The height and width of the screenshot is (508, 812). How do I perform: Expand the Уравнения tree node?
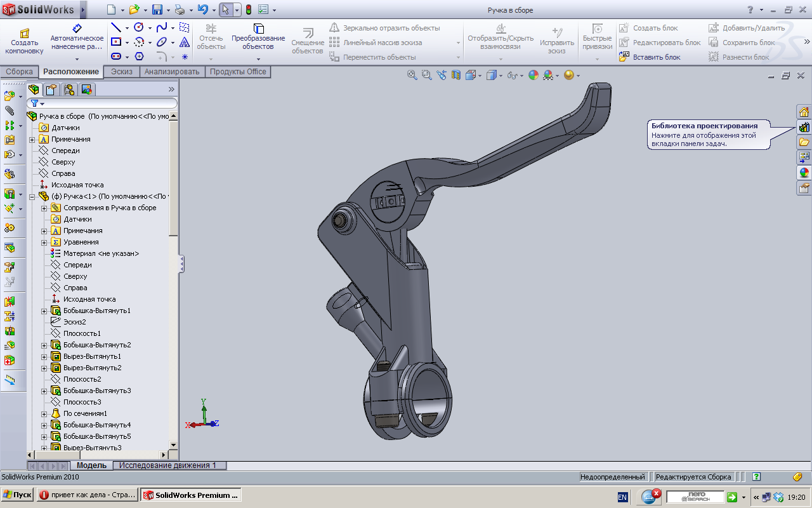point(44,242)
